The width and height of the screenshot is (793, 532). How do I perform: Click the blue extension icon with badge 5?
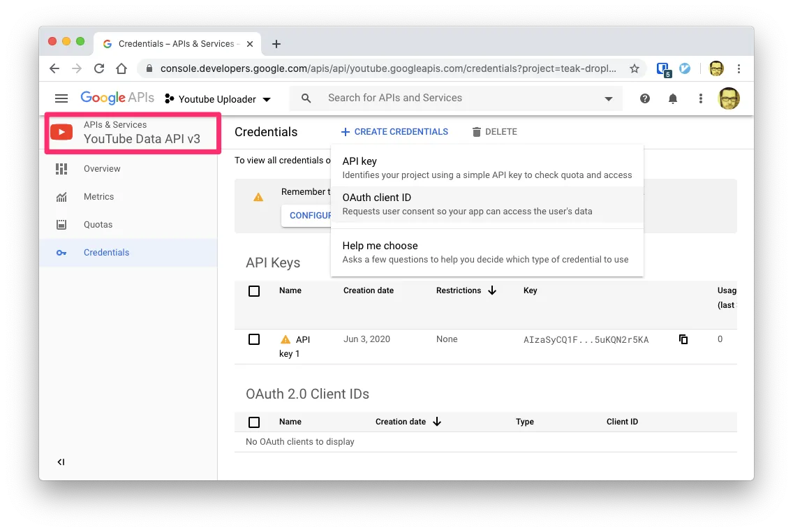[663, 69]
